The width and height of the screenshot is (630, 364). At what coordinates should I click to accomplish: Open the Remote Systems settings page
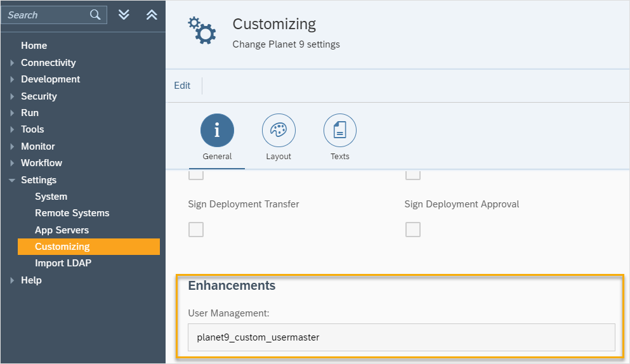point(72,213)
